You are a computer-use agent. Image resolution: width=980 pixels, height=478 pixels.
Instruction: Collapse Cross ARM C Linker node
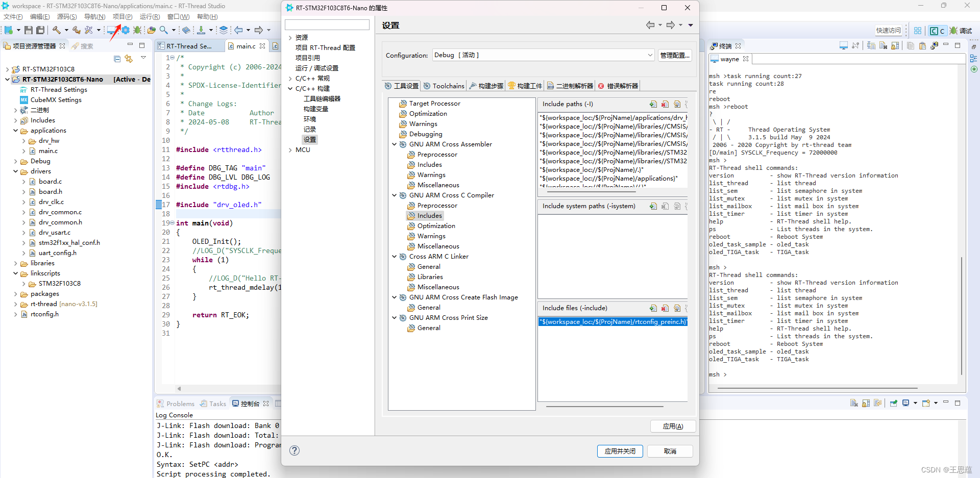[395, 257]
